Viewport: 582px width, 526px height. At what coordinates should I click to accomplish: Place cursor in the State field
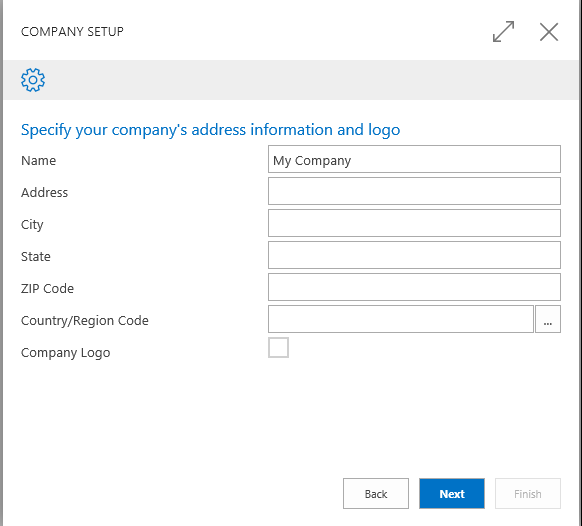tap(414, 255)
